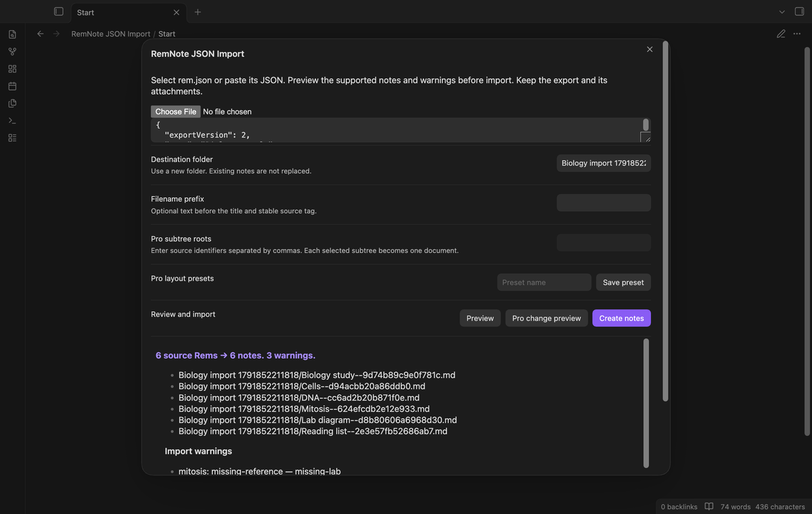Click the Preview button

point(480,318)
